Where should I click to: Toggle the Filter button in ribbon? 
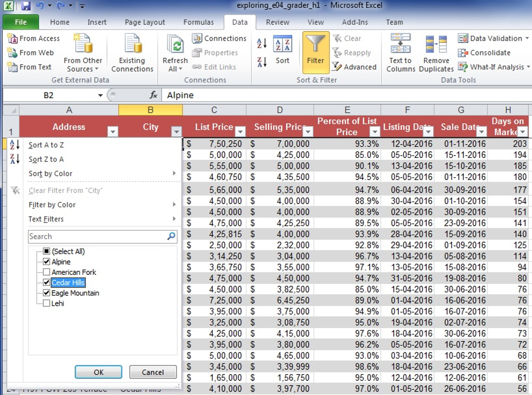(x=315, y=53)
